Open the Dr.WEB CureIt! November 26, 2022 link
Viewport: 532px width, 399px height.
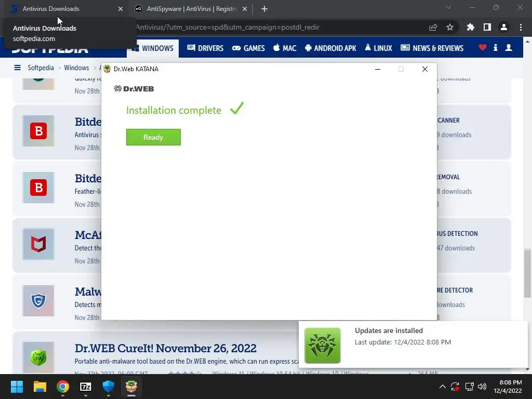165,349
